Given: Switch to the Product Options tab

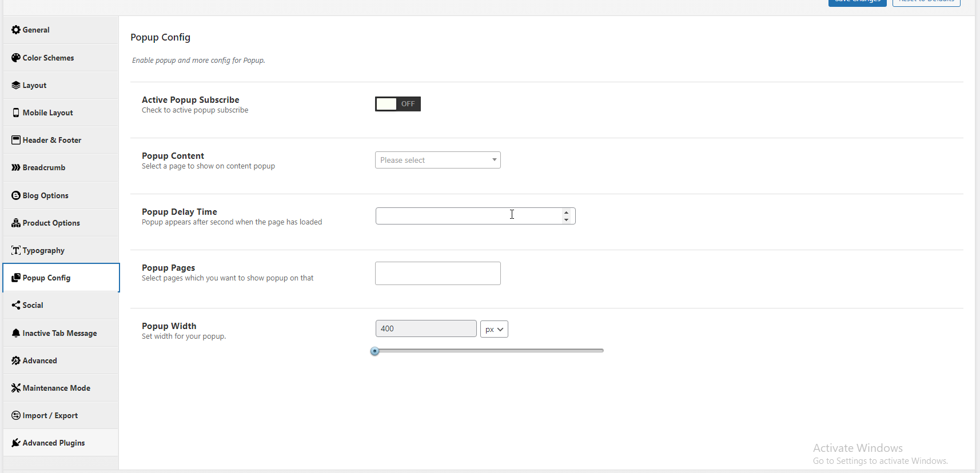Looking at the screenshot, I should coord(51,223).
